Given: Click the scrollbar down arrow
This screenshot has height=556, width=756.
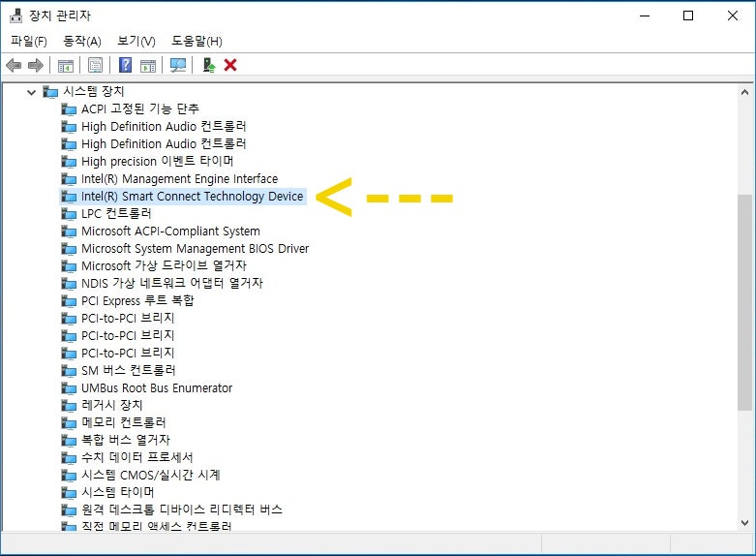Looking at the screenshot, I should coord(744,523).
